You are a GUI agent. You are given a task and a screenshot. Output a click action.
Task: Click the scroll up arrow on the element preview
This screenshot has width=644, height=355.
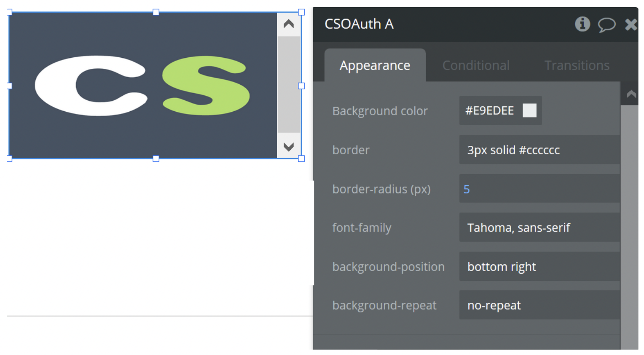[289, 24]
